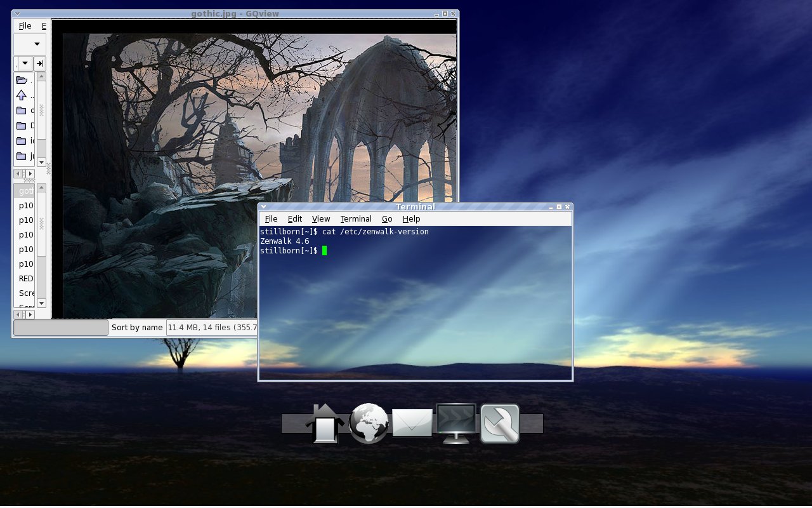Select the folder starting with "ic" in GQview
The height and width of the screenshot is (508, 812).
25,141
